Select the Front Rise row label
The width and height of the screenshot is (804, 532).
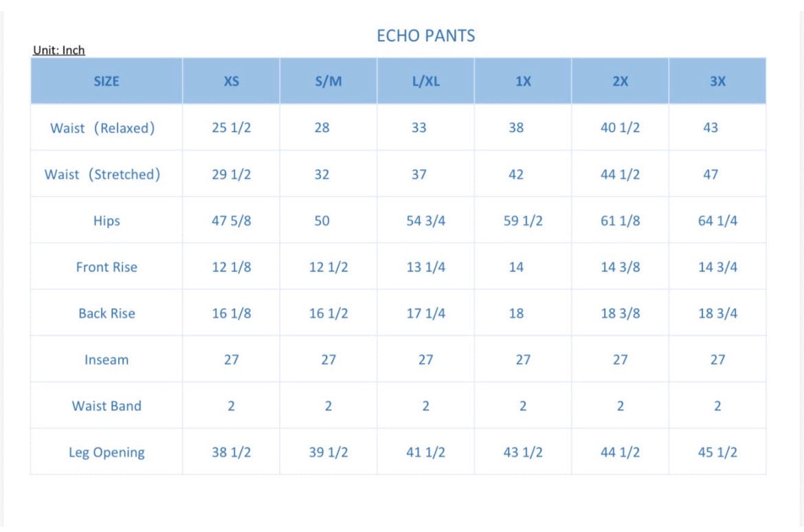[107, 267]
